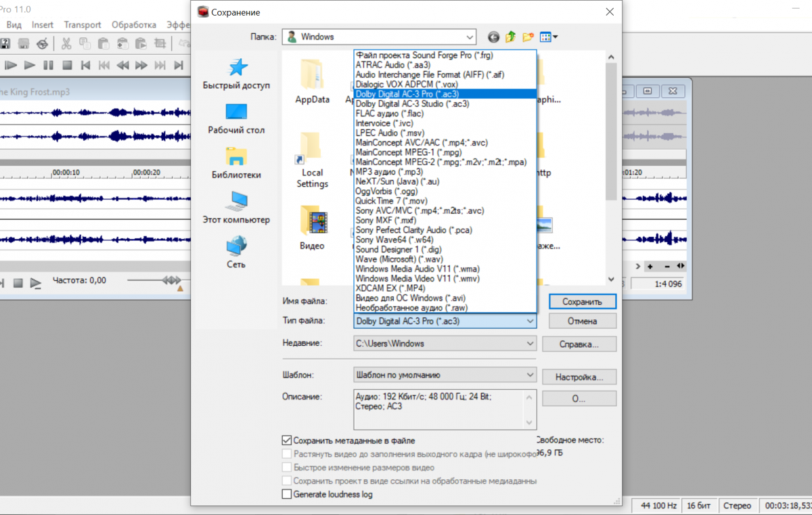Click the Отмена button
The height and width of the screenshot is (515, 812).
(x=583, y=321)
